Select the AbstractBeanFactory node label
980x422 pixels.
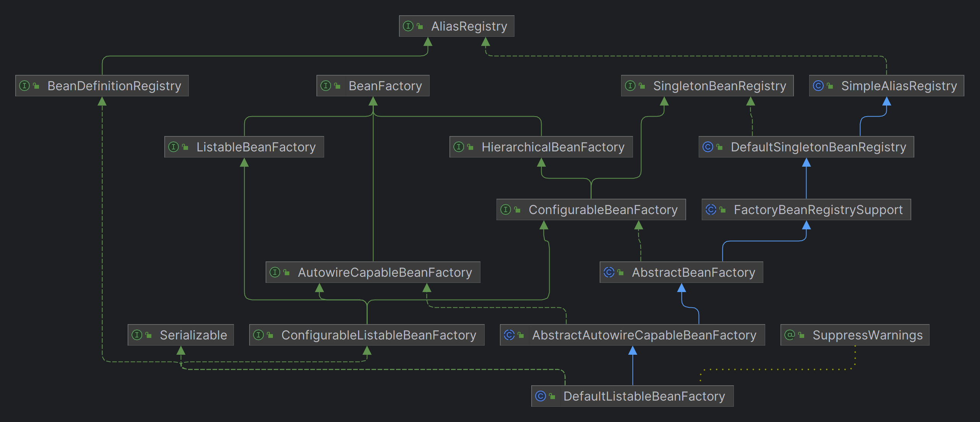coord(694,273)
